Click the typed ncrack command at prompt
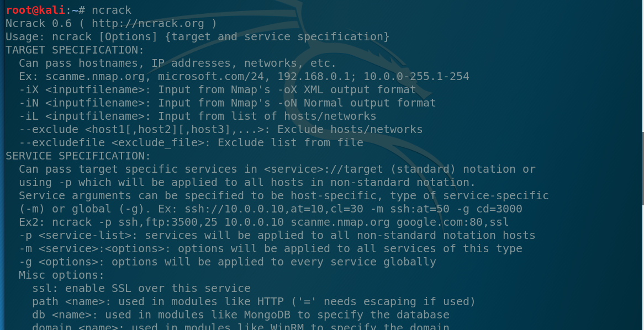This screenshot has height=330, width=644. pyautogui.click(x=112, y=10)
